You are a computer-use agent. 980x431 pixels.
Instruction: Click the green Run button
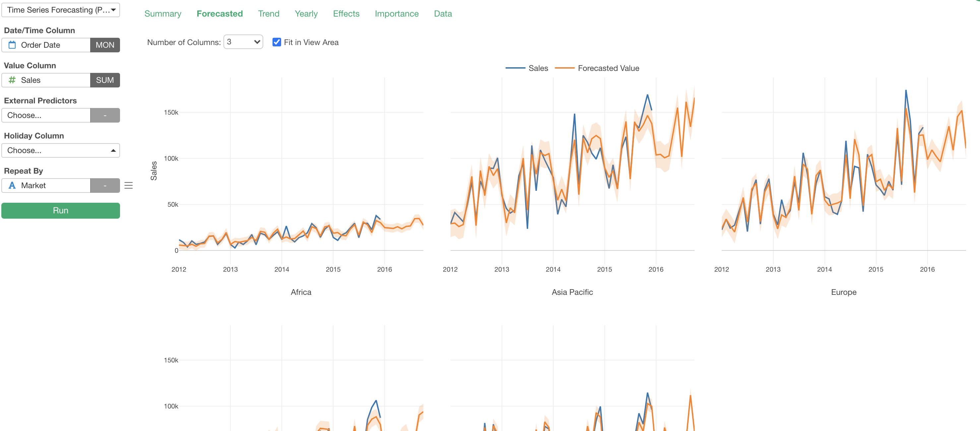pos(61,211)
